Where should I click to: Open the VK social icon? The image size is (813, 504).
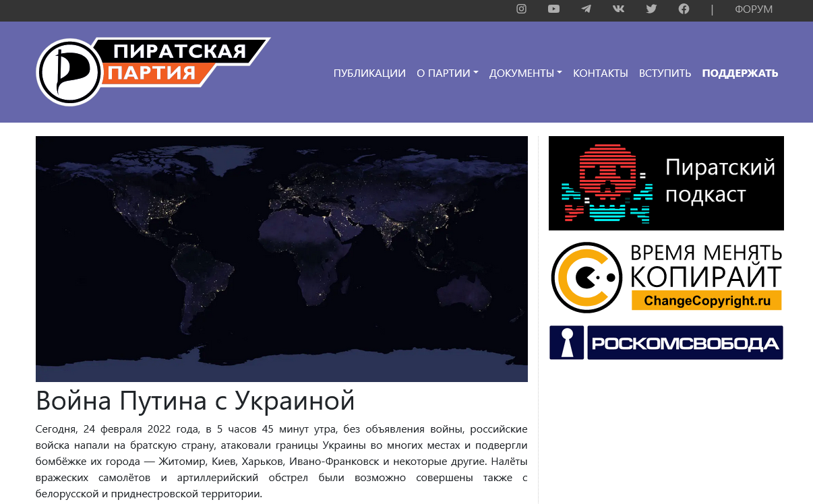(619, 9)
